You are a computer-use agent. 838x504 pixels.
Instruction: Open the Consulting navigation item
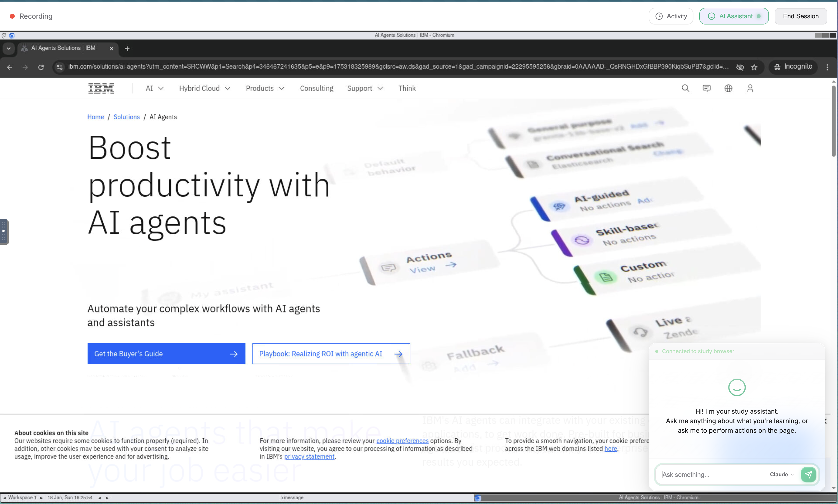point(316,88)
